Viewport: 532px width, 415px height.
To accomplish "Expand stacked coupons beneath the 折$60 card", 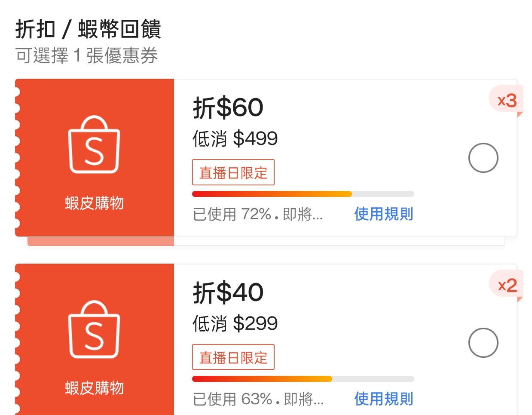I will tap(266, 242).
